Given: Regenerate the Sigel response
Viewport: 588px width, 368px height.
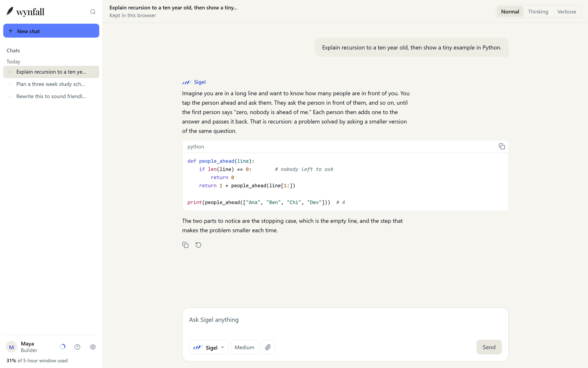Looking at the screenshot, I should click(x=198, y=245).
